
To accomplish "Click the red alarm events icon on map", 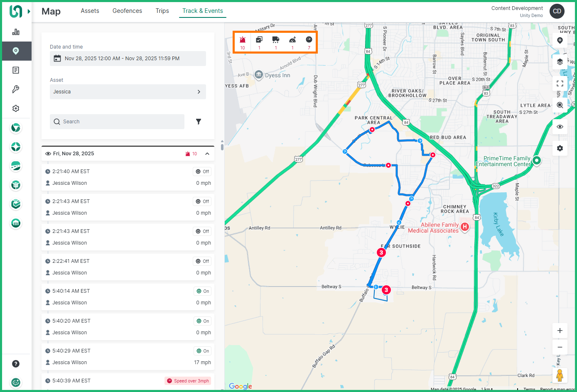I will point(243,40).
